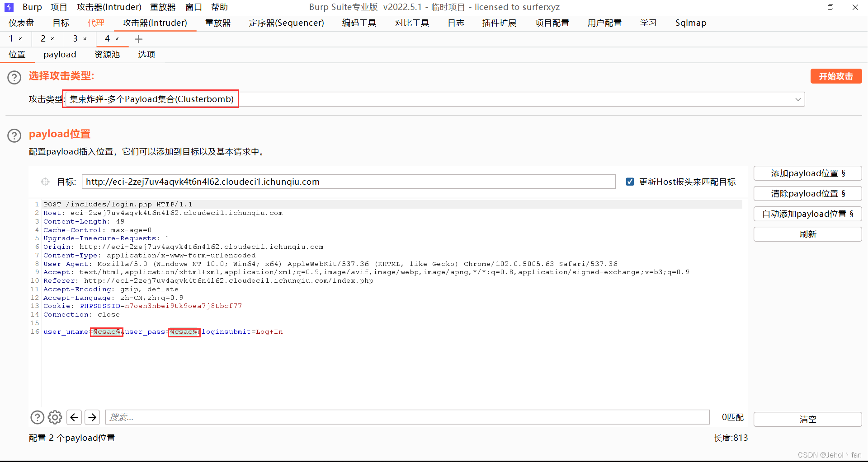Click 清除payload位置 § button

click(x=807, y=194)
